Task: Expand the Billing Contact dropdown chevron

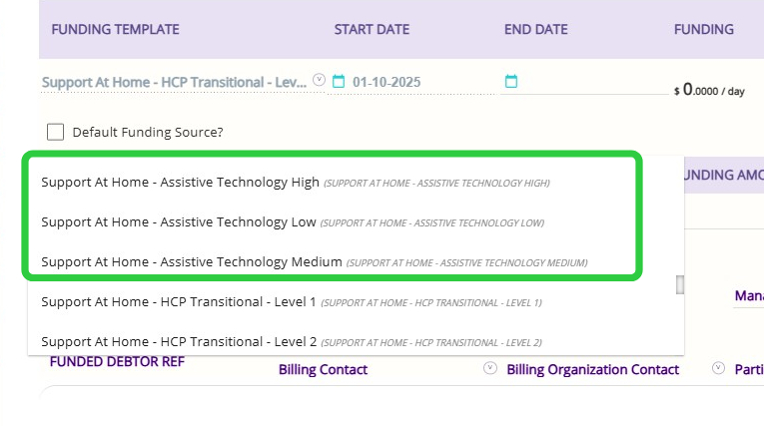Action: click(490, 368)
